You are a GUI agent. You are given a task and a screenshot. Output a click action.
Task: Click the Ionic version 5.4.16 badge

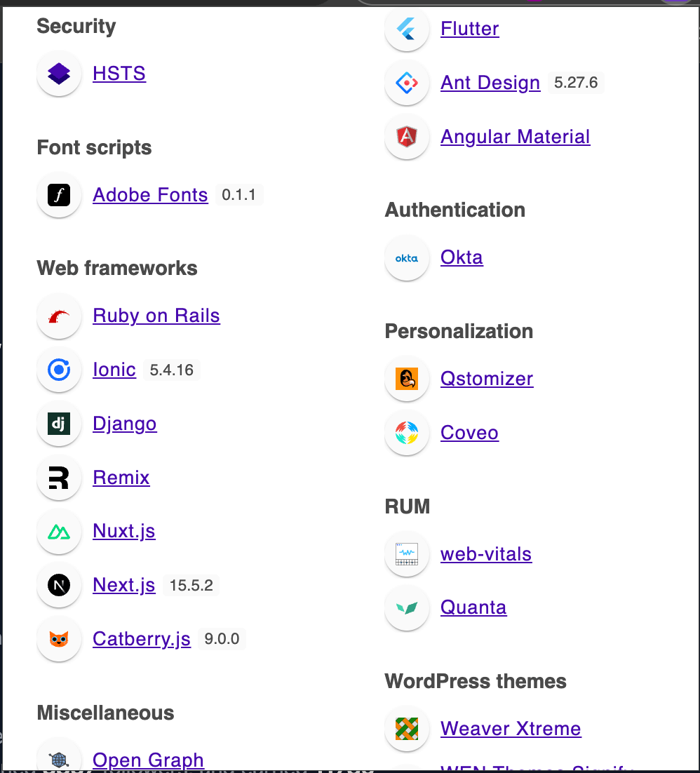172,370
